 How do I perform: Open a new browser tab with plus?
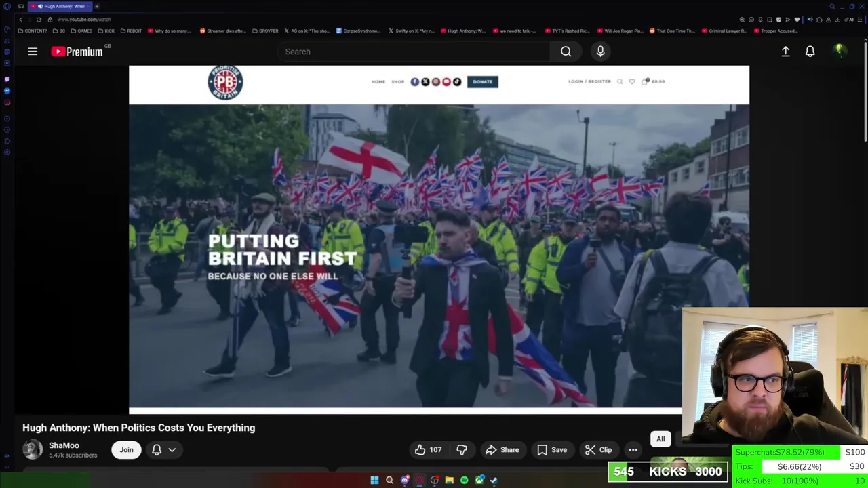pyautogui.click(x=97, y=6)
